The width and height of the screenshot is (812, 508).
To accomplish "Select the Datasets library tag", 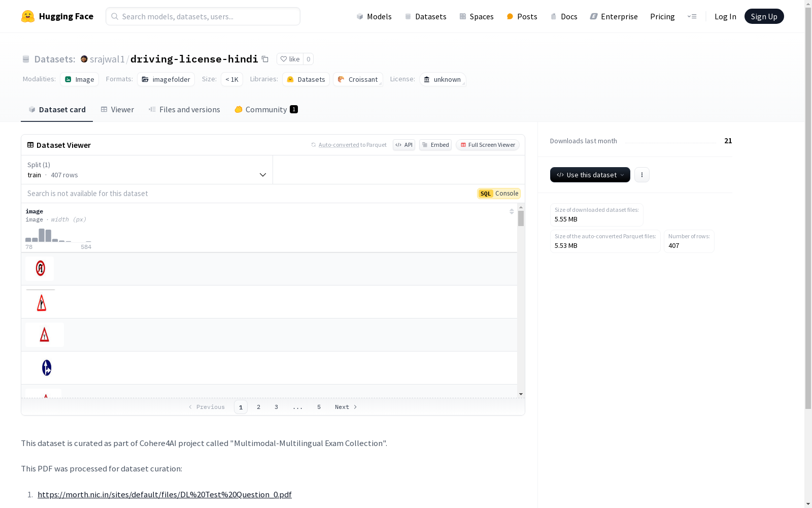I will [306, 79].
